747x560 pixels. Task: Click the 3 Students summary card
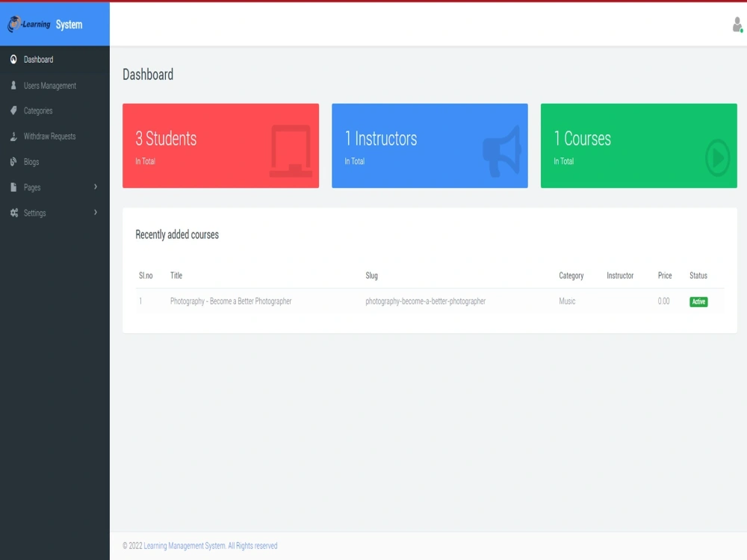point(220,146)
